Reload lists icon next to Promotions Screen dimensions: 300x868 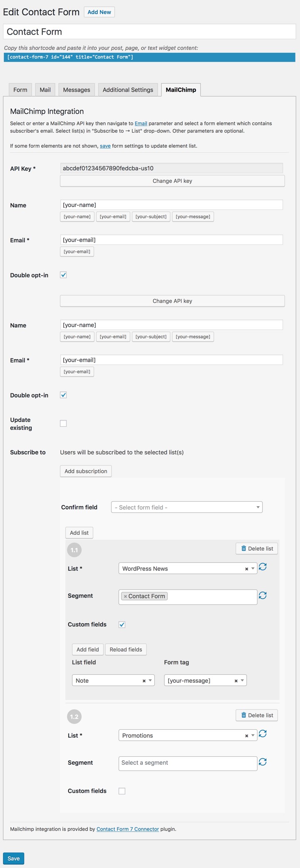(x=263, y=734)
